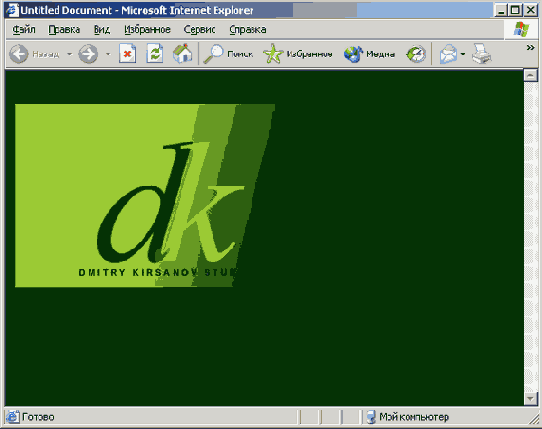The height and width of the screenshot is (429, 542).
Task: Open the Файл menu
Action: 24,30
